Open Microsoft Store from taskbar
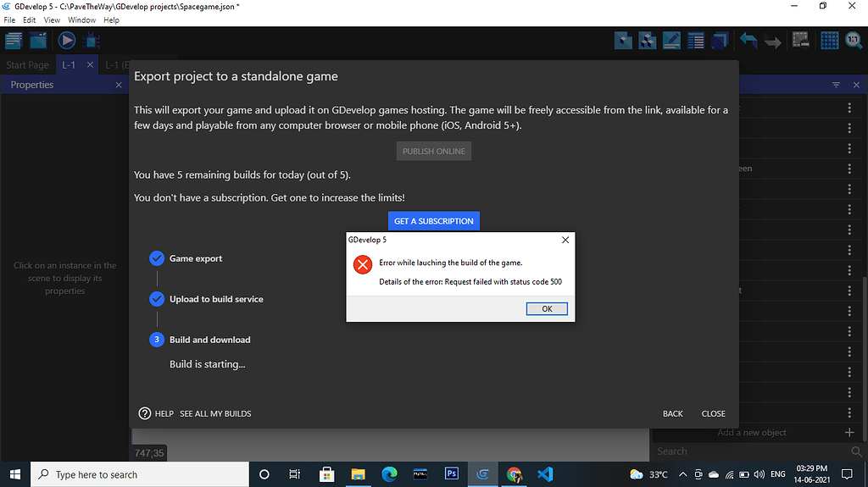The image size is (868, 487). click(326, 474)
